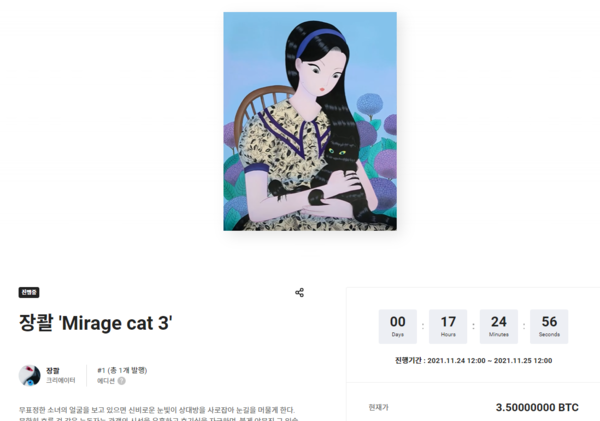Click the Seconds countdown box
The width and height of the screenshot is (600, 421).
549,326
